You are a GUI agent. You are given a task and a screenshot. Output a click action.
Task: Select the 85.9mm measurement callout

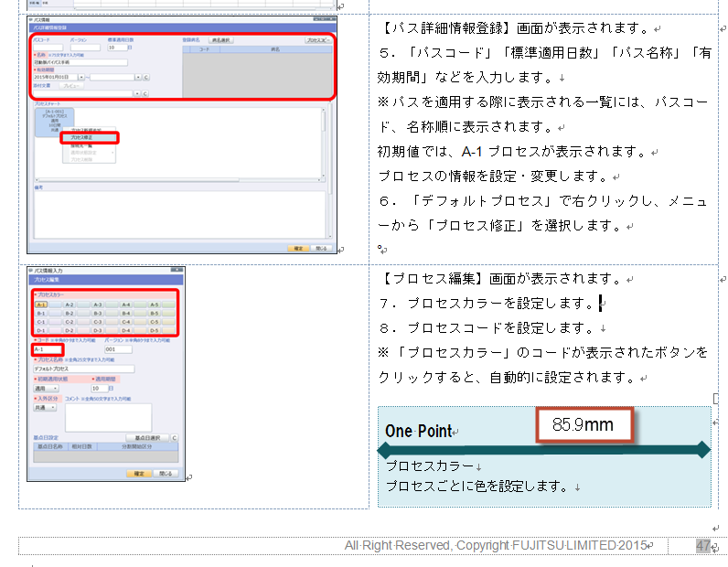coord(583,424)
